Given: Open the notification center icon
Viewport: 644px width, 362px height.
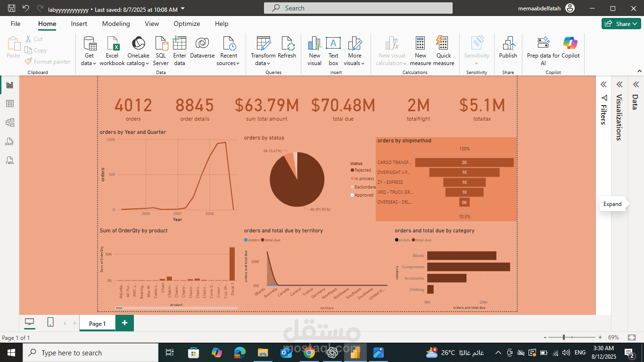Looking at the screenshot, I should point(629,353).
